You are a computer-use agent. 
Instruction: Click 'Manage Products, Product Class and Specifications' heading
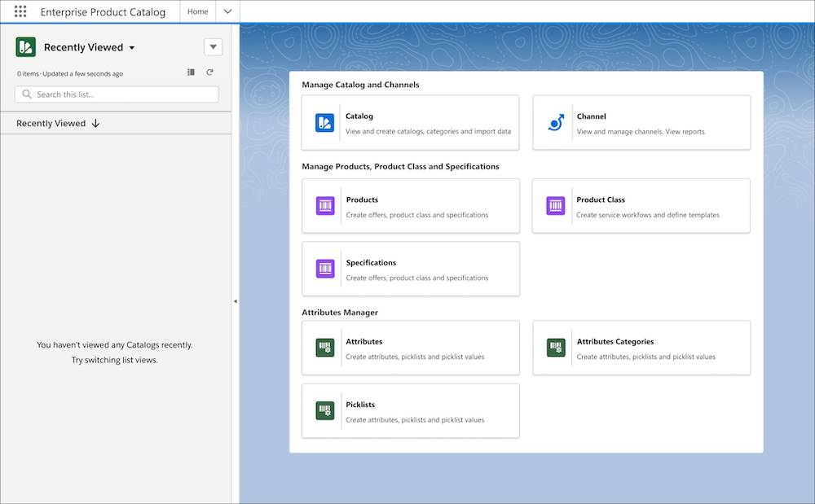[x=400, y=167]
